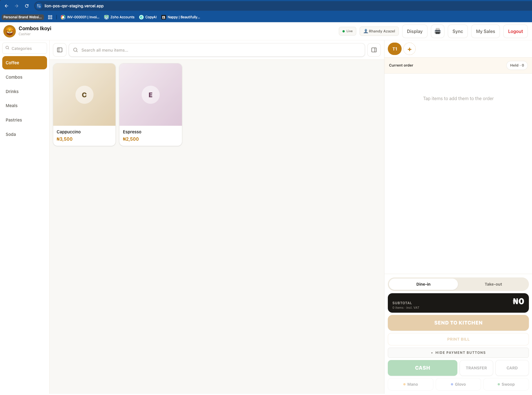Focus the Search all menu items field
Image resolution: width=532 pixels, height=395 pixels.
click(217, 50)
